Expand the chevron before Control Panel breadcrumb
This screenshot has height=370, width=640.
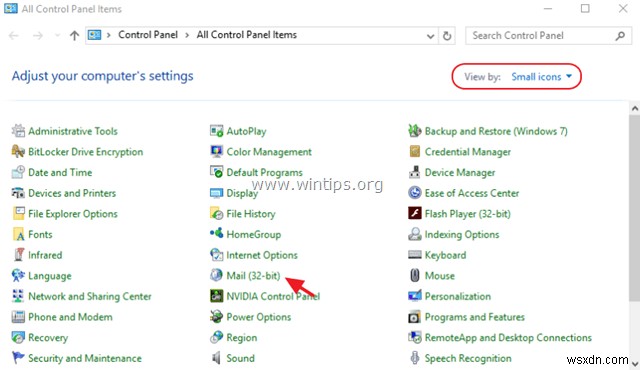coord(109,35)
